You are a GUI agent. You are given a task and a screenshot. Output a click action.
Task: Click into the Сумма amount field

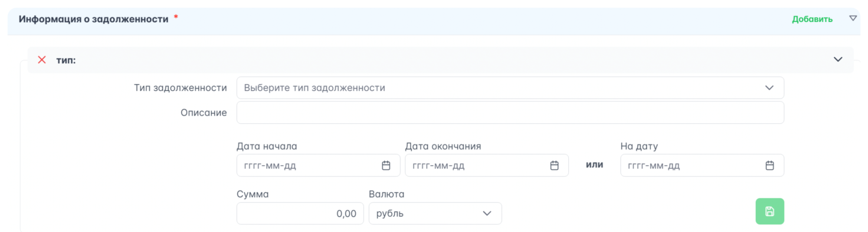point(300,213)
